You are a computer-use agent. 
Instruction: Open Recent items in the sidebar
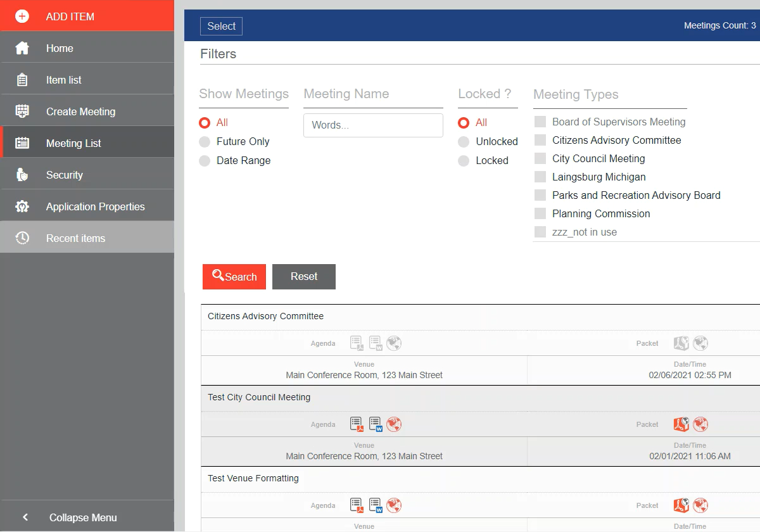pos(87,238)
